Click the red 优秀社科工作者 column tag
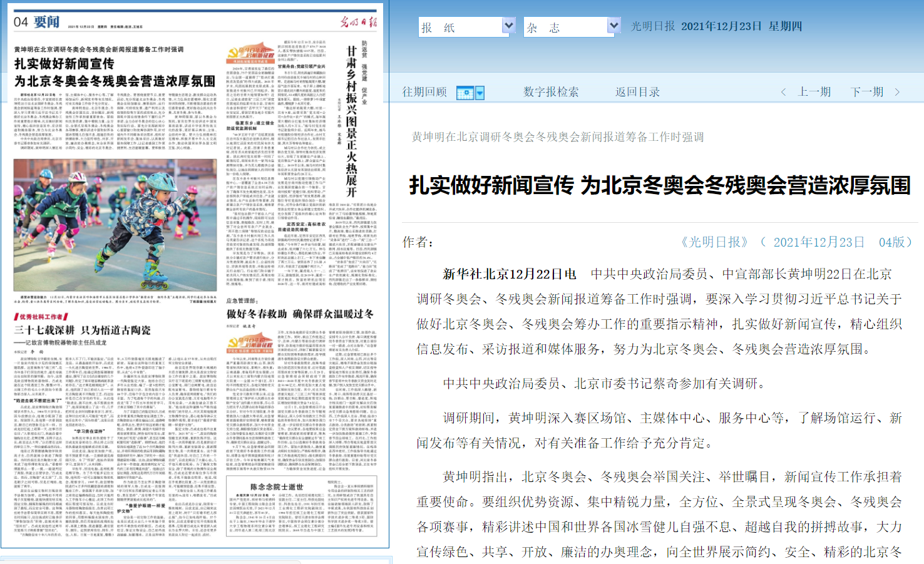The height and width of the screenshot is (564, 924). pos(41,317)
